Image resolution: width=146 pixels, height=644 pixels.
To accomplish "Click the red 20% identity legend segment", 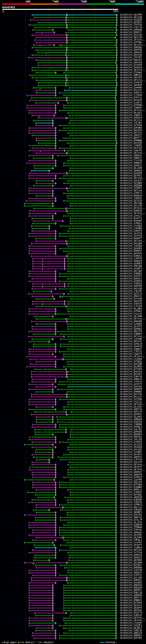I will click(x=16, y=4).
